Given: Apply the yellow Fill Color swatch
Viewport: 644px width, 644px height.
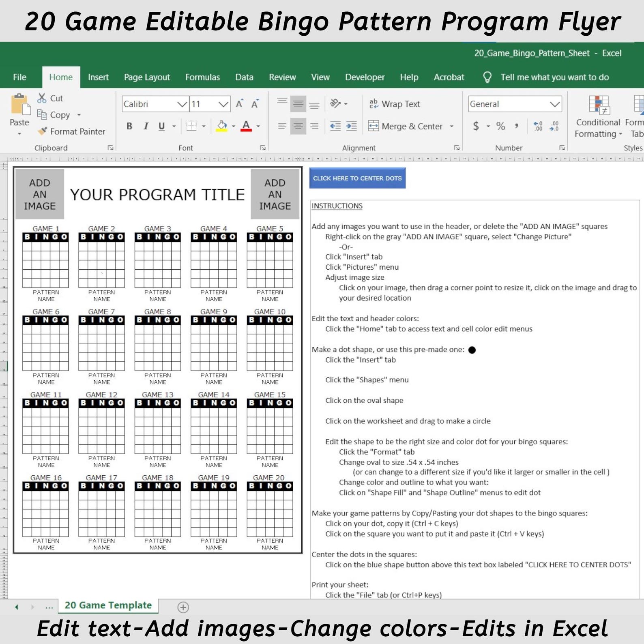Looking at the screenshot, I should point(221,126).
